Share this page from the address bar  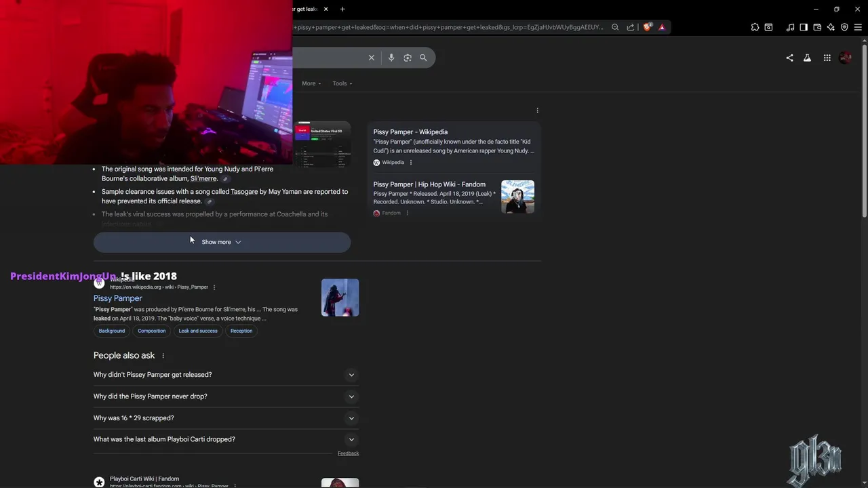631,27
